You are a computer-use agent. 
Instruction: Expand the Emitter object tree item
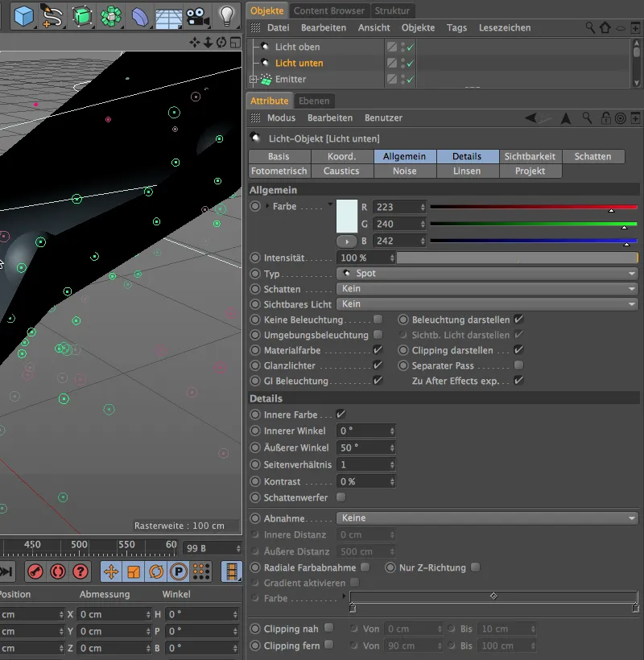click(x=254, y=80)
